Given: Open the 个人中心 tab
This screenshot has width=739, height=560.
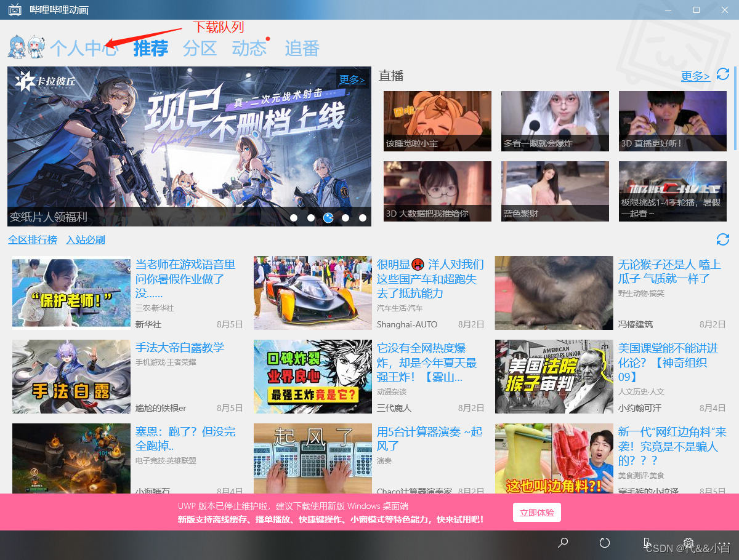Looking at the screenshot, I should pos(83,48).
